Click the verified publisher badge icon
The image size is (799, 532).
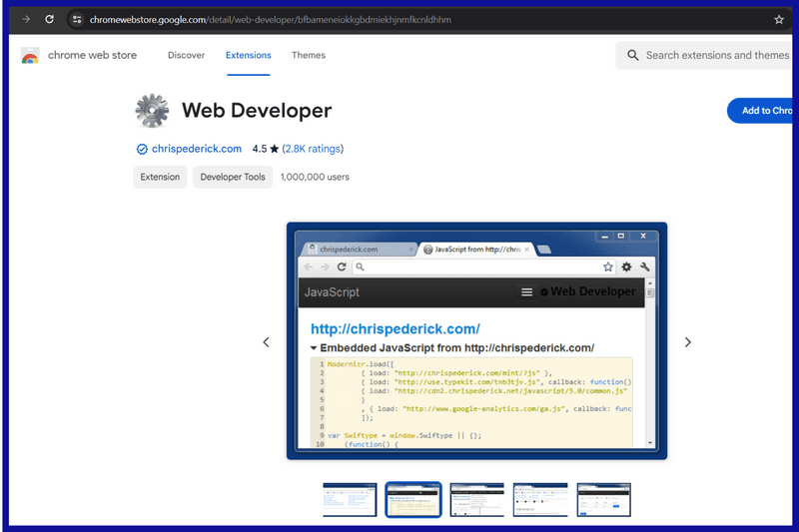coord(142,149)
